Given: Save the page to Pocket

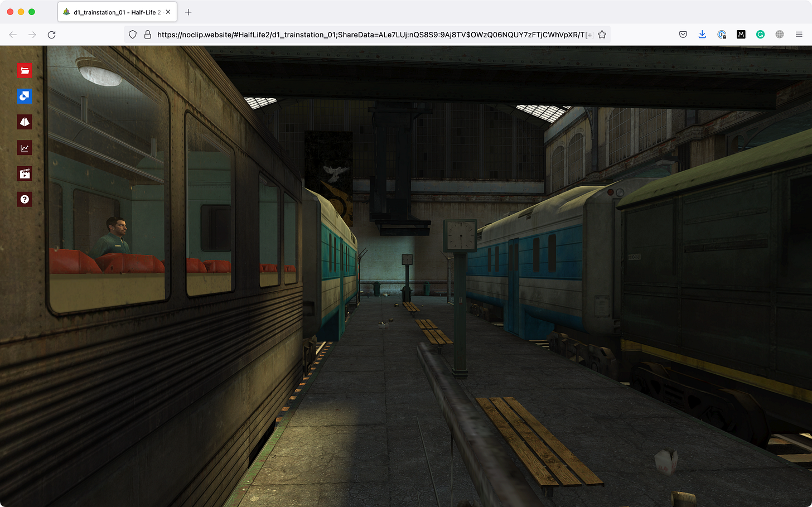Looking at the screenshot, I should (x=683, y=35).
